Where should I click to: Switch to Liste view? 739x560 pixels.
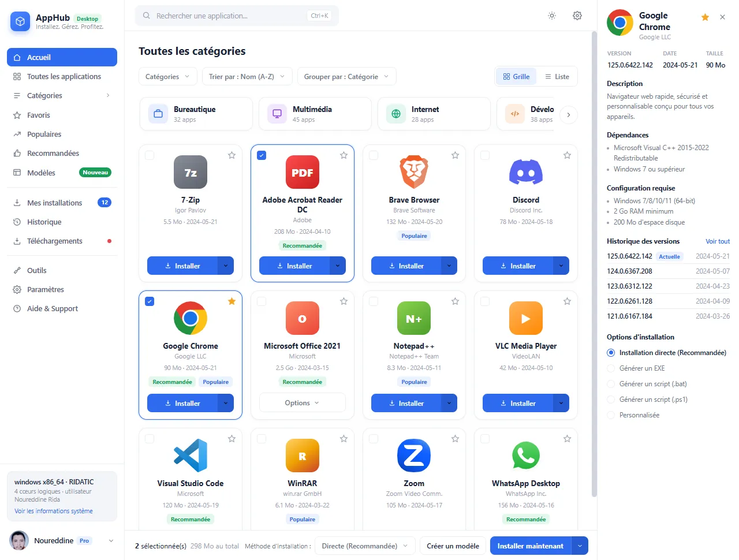pos(557,76)
